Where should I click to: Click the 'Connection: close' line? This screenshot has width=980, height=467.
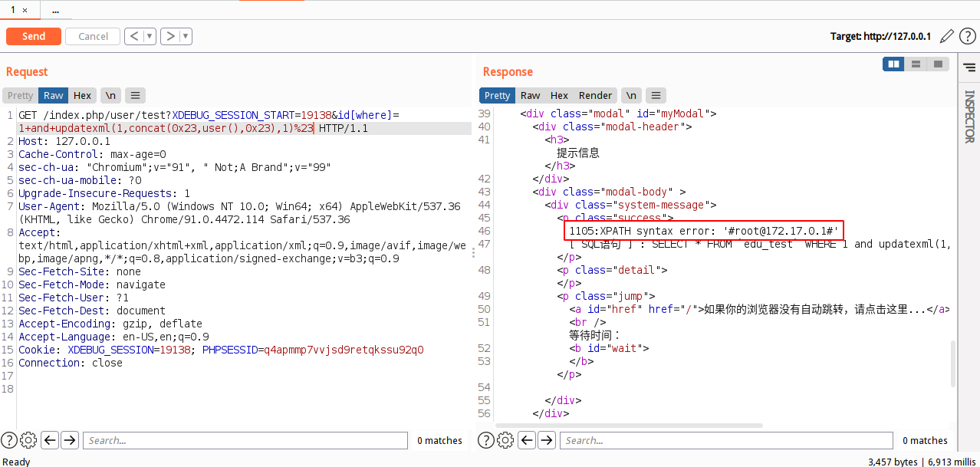point(71,363)
